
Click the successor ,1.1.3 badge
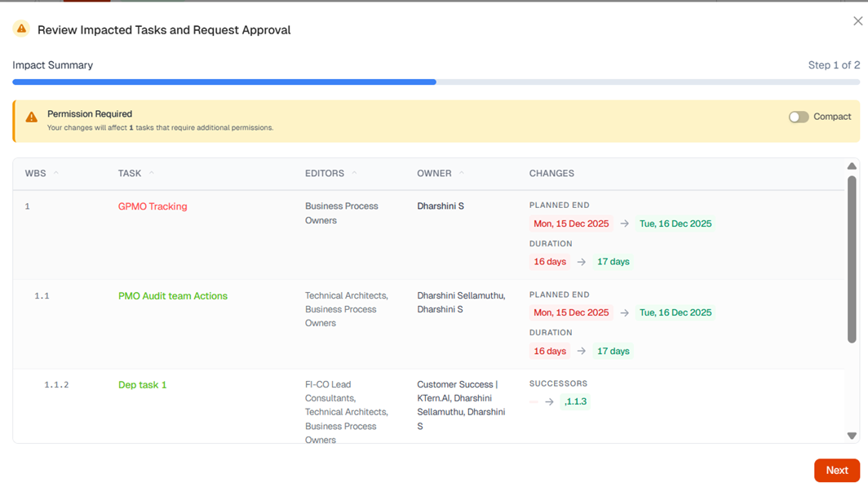coord(575,401)
